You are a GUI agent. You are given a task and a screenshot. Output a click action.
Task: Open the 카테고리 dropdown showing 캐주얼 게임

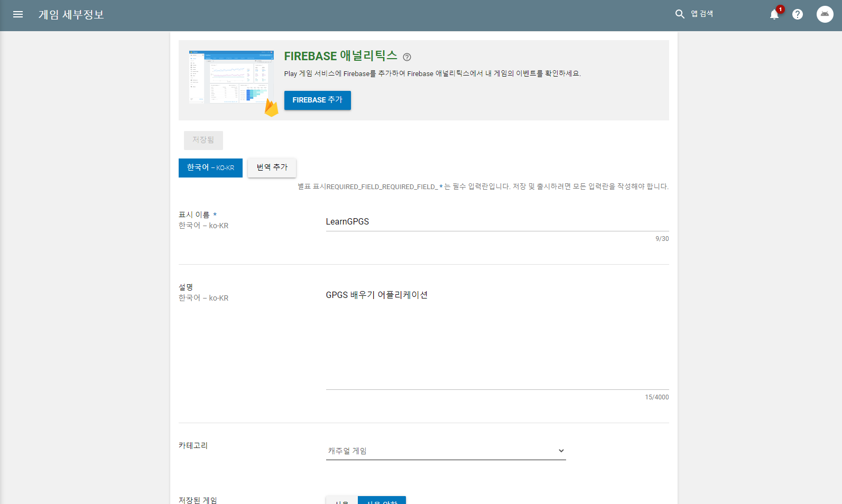pos(446,451)
